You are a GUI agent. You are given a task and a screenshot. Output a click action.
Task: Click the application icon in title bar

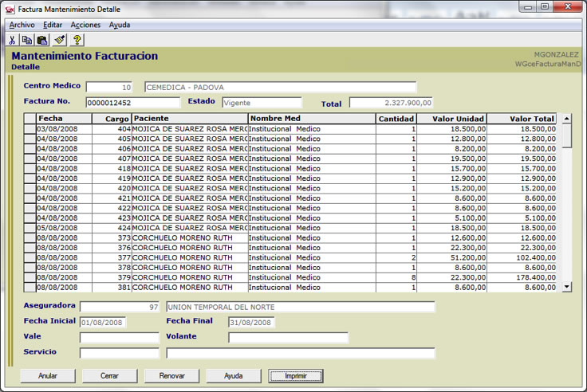coord(10,10)
